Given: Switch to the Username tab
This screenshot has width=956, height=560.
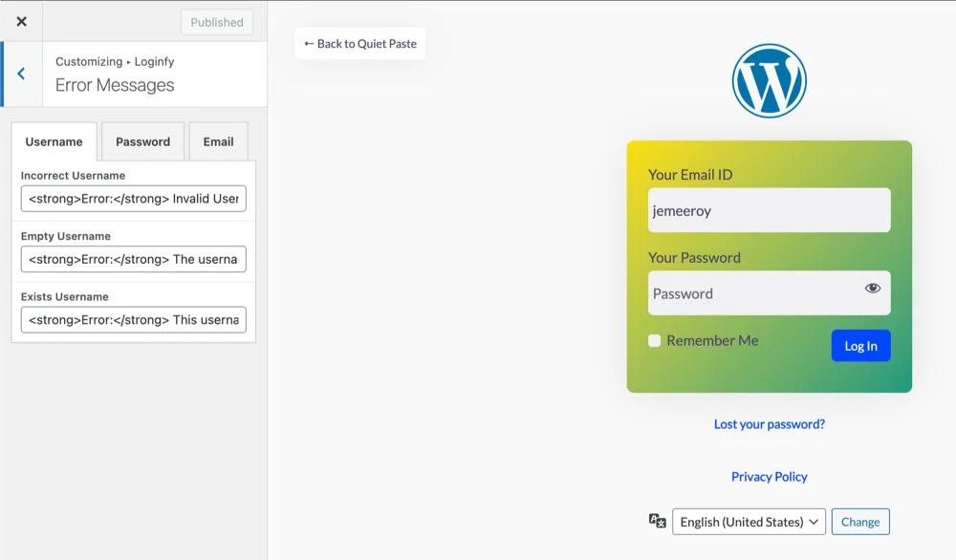Looking at the screenshot, I should point(54,142).
